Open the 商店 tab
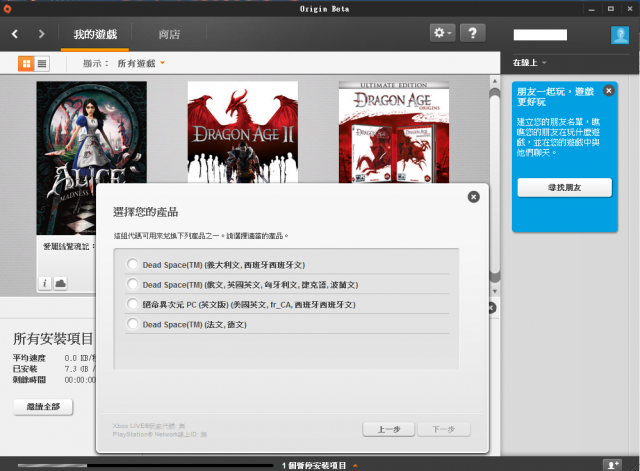This screenshot has width=640, height=471. 169,34
